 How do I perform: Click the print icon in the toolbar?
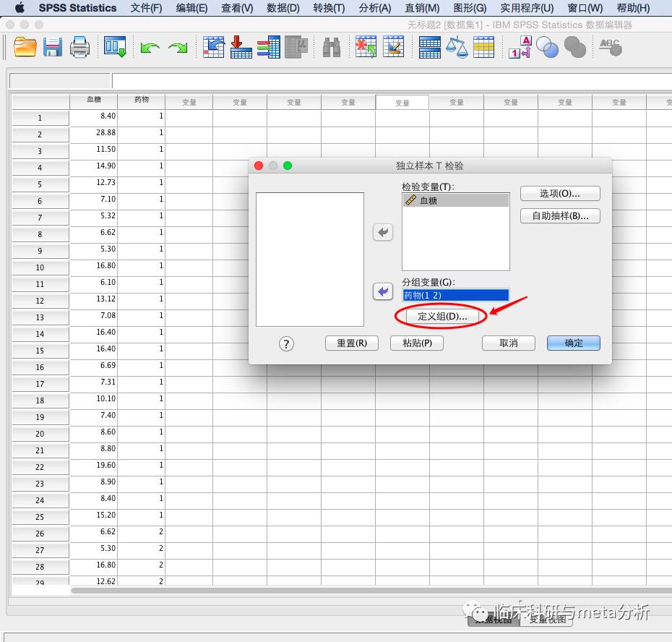coord(79,48)
